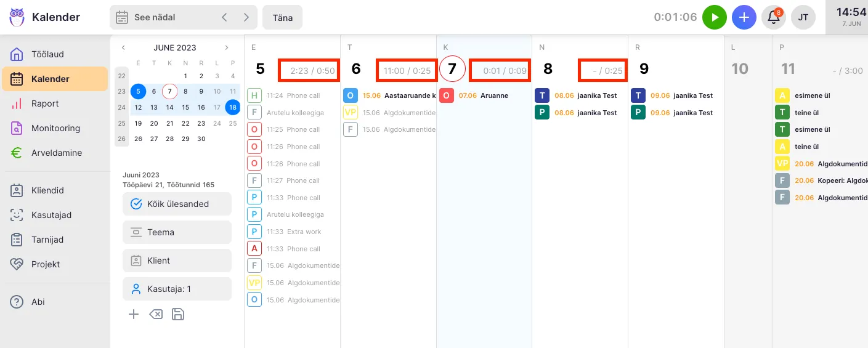Go to next week with right chevron
This screenshot has height=348, width=868.
[x=246, y=17]
